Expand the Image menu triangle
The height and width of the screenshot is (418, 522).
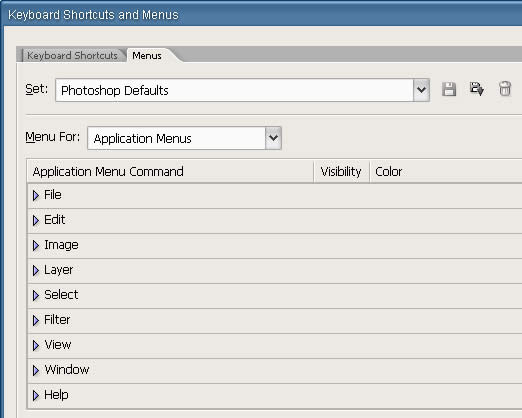coord(36,245)
